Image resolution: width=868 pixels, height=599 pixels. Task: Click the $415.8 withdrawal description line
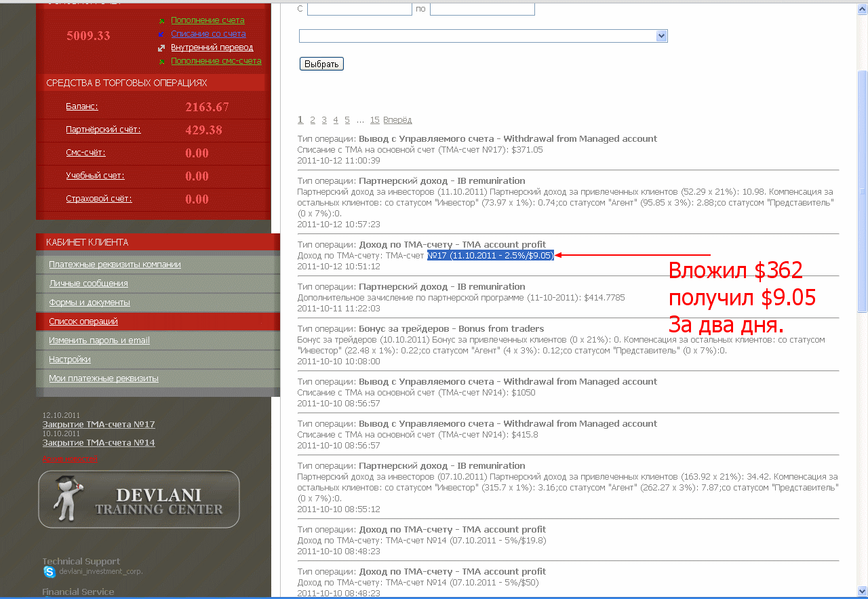click(418, 435)
